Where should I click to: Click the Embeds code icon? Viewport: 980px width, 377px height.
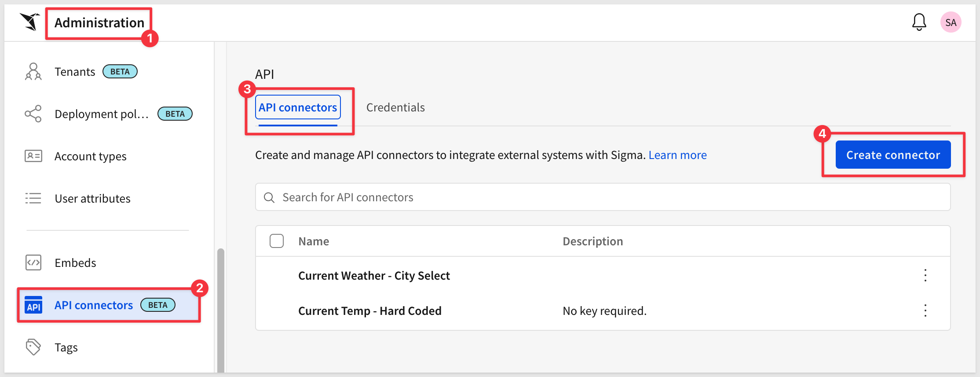33,263
